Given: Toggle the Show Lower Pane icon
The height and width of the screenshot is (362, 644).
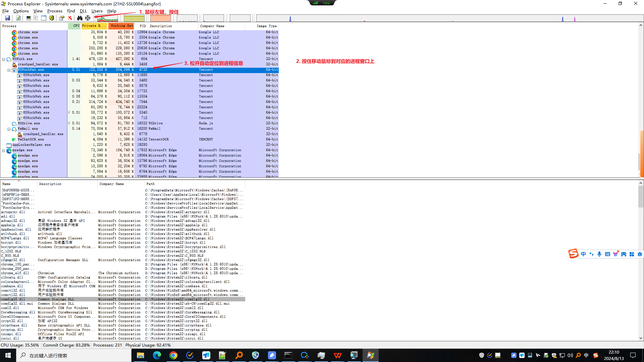Looking at the screenshot, I should point(44,18).
